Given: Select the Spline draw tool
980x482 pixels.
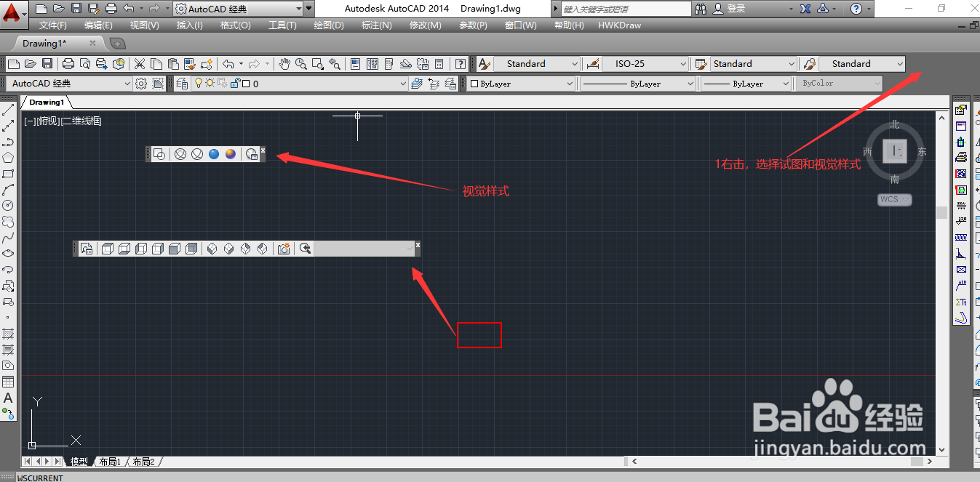Looking at the screenshot, I should 8,238.
